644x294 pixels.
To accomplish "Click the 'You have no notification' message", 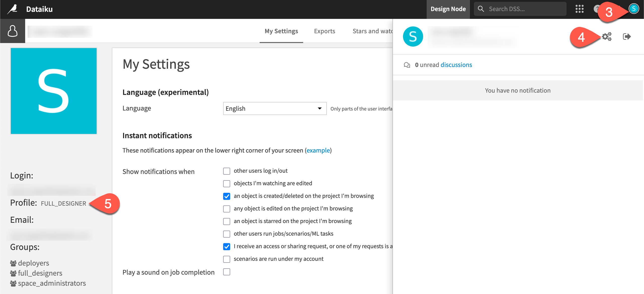I will (x=518, y=90).
